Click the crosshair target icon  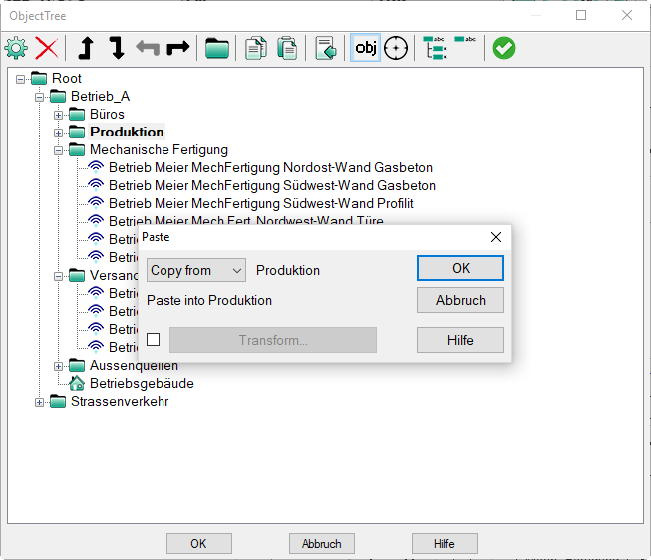coord(396,48)
